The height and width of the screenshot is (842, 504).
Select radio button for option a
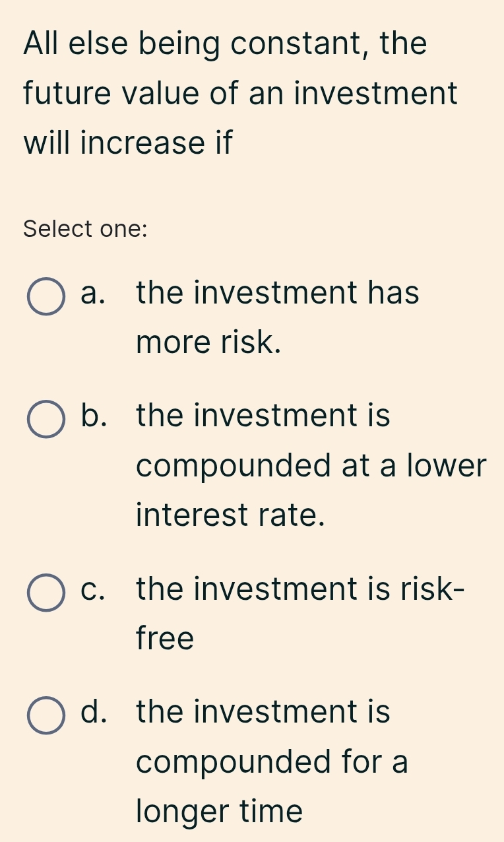coord(46,296)
